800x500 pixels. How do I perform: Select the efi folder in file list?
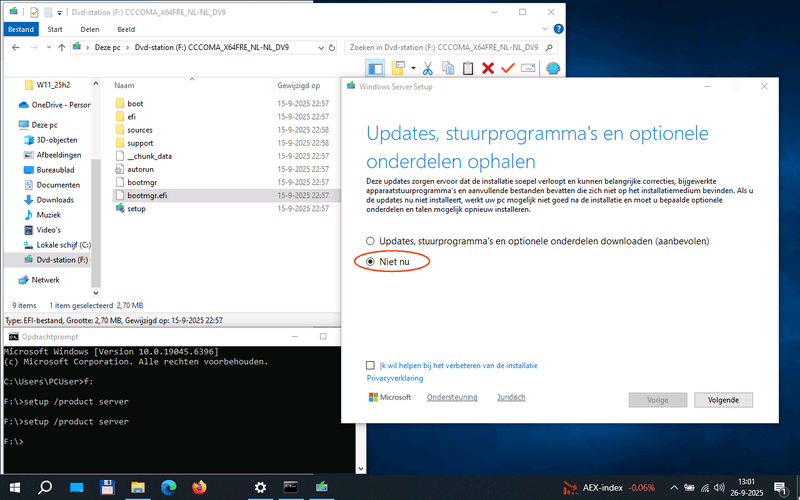126,117
